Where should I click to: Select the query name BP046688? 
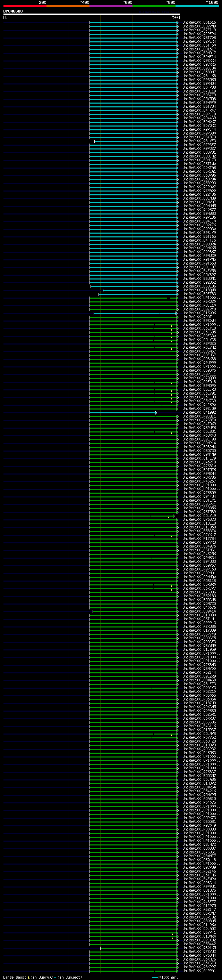coord(13,11)
